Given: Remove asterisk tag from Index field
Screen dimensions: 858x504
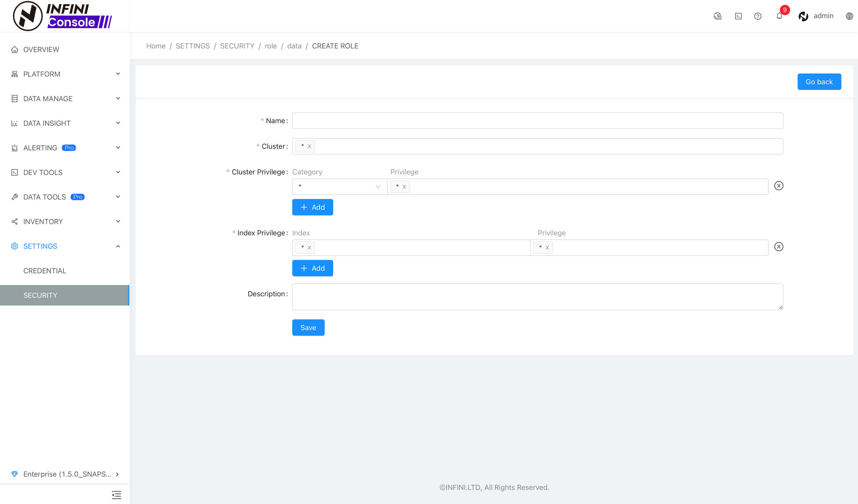Looking at the screenshot, I should (x=309, y=248).
